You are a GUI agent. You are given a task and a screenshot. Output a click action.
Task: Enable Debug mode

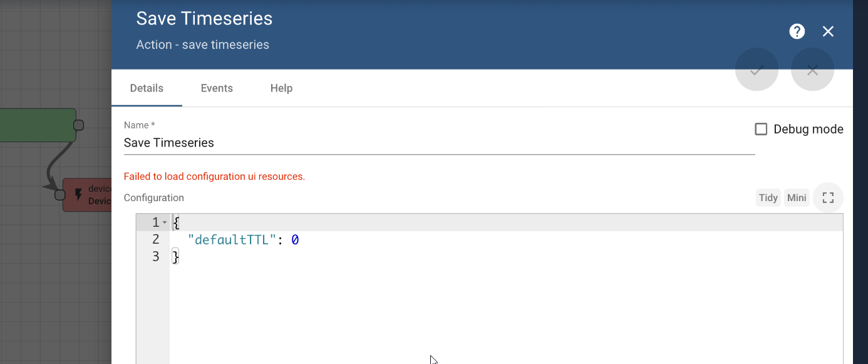coord(761,129)
